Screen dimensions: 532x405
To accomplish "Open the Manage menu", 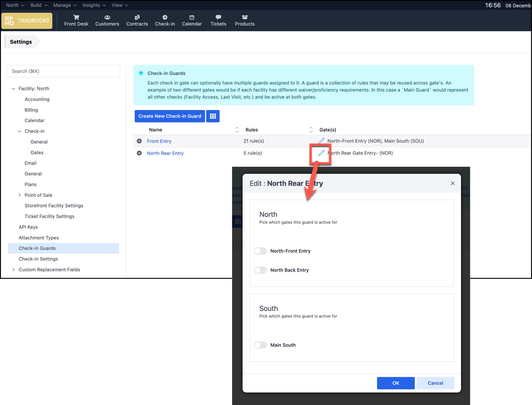I will [65, 5].
